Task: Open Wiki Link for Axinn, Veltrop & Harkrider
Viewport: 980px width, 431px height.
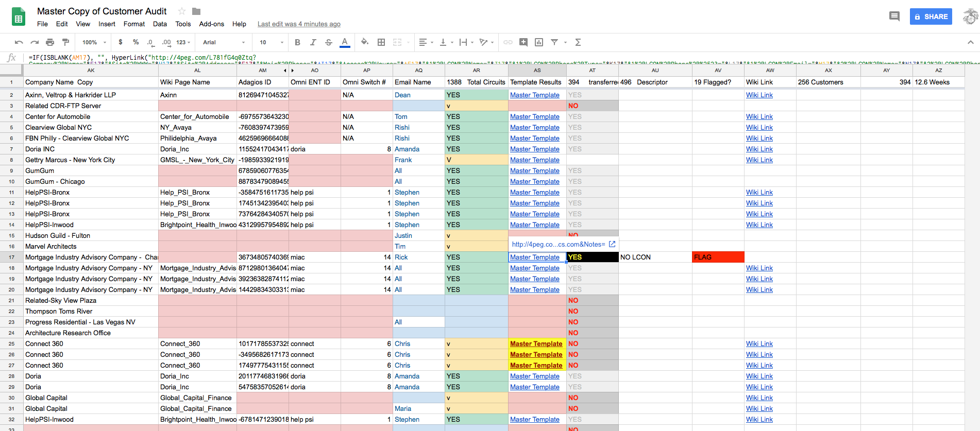Action: click(759, 95)
